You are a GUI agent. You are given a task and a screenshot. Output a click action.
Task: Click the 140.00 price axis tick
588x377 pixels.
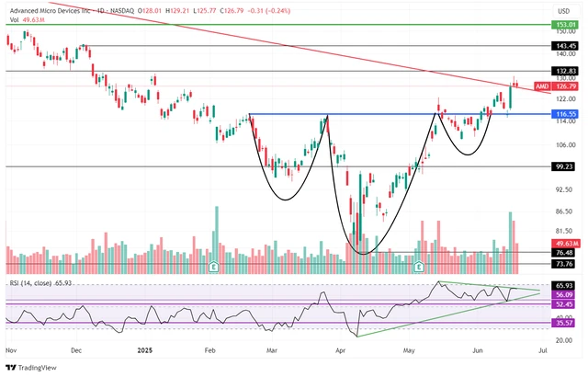click(565, 54)
